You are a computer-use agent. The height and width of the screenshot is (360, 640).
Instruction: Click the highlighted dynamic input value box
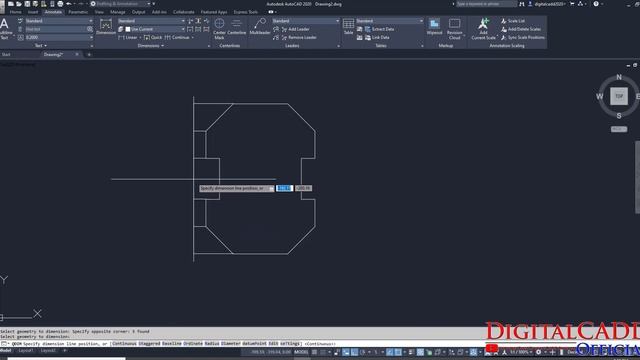click(x=284, y=188)
